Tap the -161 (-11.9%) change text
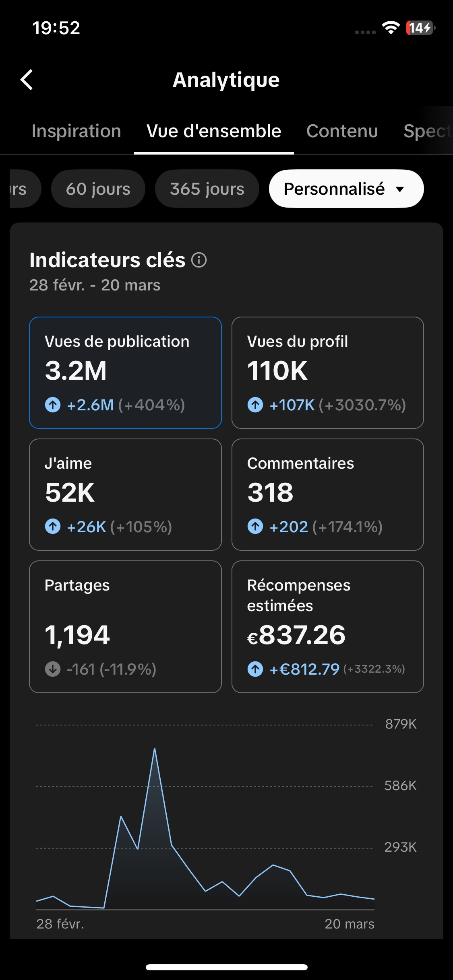This screenshot has width=453, height=980. point(112,669)
